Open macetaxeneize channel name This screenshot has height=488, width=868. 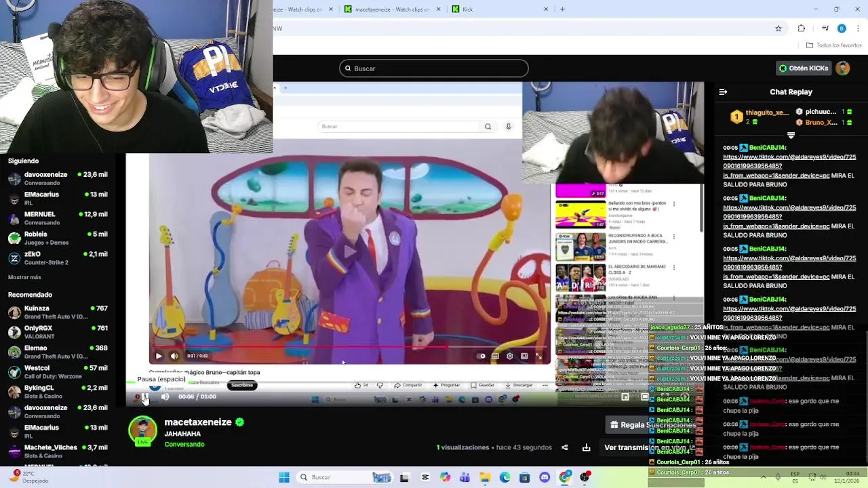point(198,422)
